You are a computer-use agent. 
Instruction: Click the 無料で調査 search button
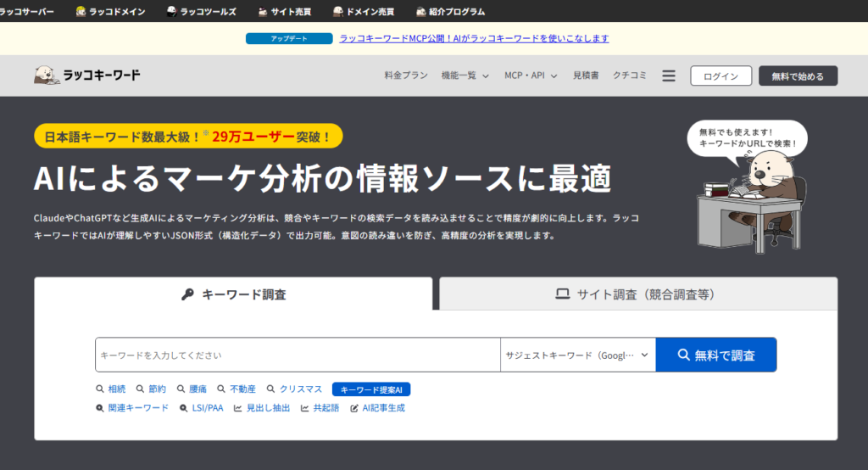(716, 355)
